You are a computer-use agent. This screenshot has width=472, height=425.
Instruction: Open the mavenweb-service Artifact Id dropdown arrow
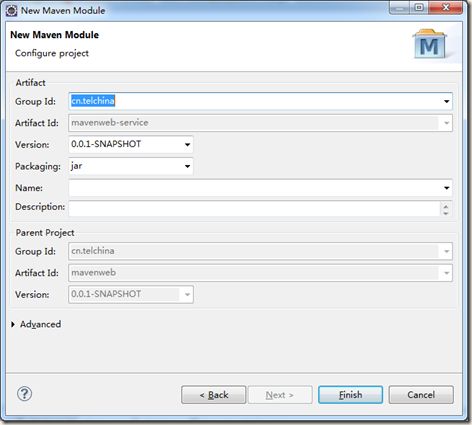447,123
